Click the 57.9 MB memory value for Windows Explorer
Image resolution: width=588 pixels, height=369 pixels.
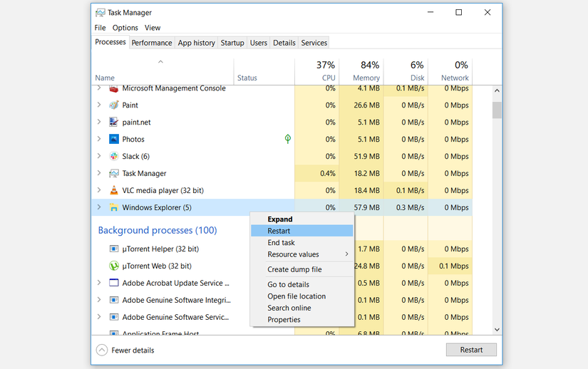coord(367,207)
